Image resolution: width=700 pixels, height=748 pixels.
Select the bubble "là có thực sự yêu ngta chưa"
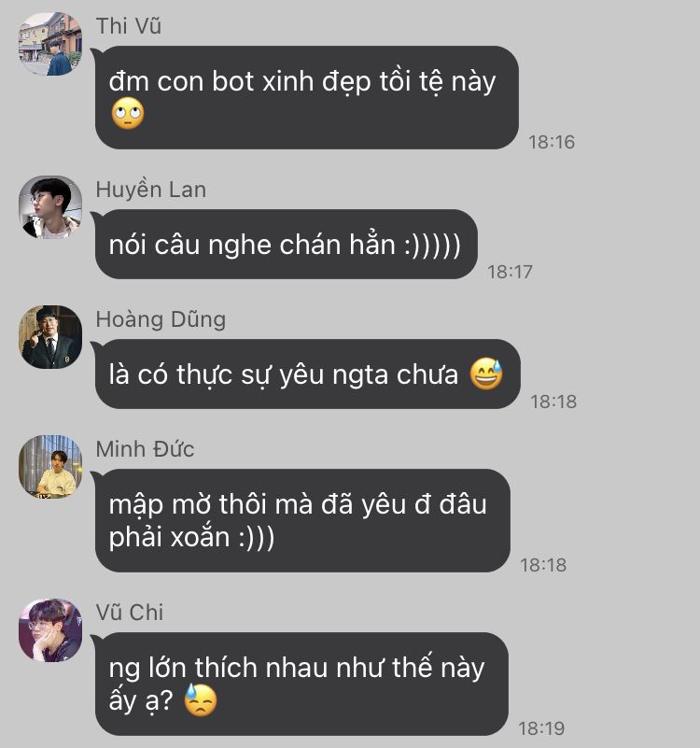[308, 374]
